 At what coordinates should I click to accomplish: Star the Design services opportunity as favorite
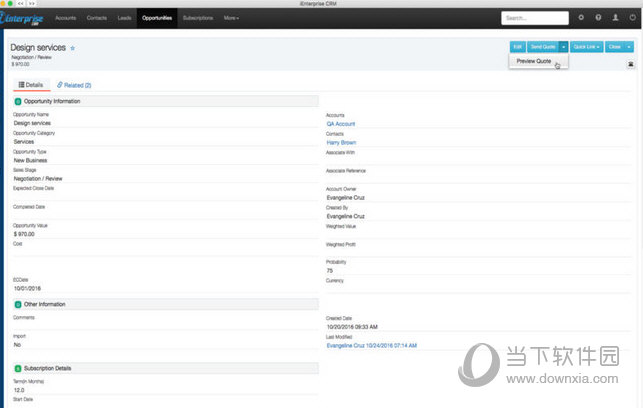[x=72, y=48]
